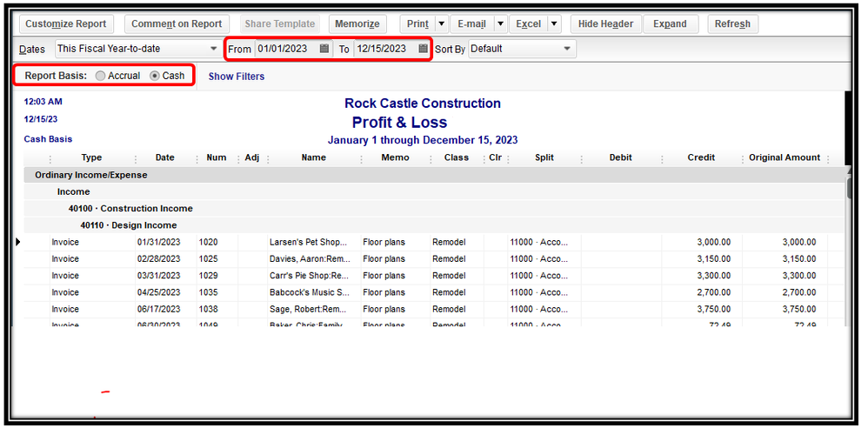Expand the E-mail button arrow
The width and height of the screenshot is (868, 435).
pos(500,23)
